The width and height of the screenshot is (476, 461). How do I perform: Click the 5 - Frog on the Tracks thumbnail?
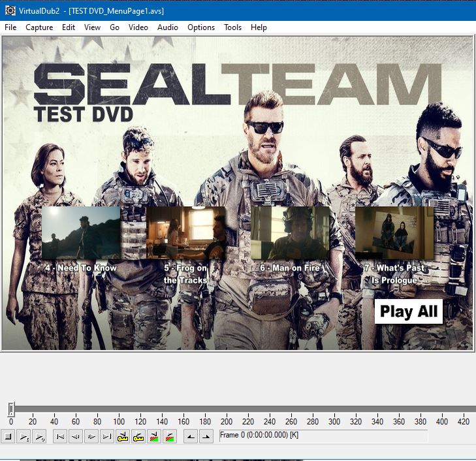point(186,232)
